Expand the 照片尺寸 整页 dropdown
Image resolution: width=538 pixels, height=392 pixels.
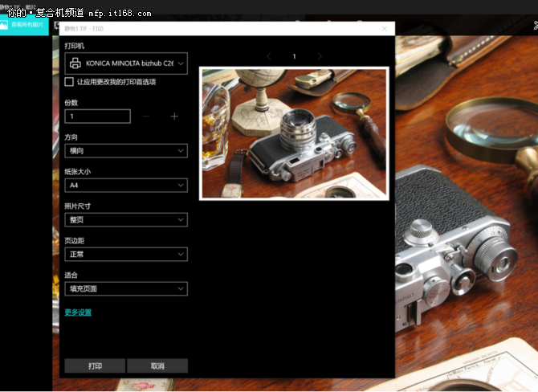126,219
